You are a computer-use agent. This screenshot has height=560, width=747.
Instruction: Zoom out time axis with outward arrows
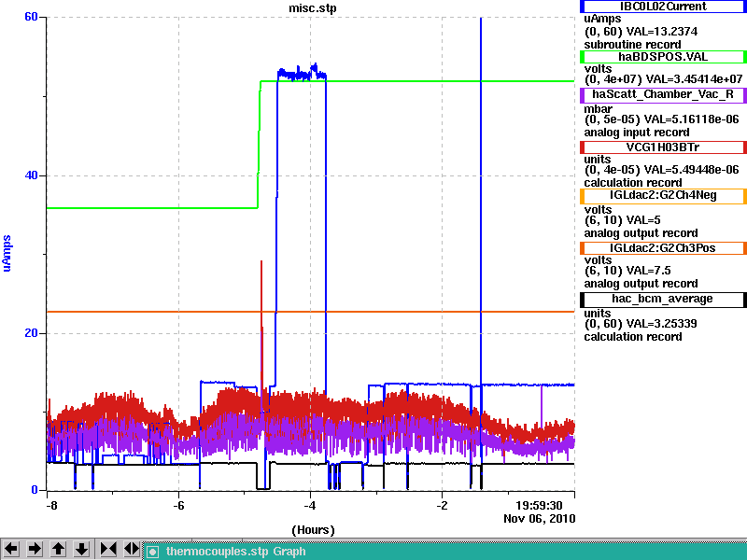[x=132, y=549]
